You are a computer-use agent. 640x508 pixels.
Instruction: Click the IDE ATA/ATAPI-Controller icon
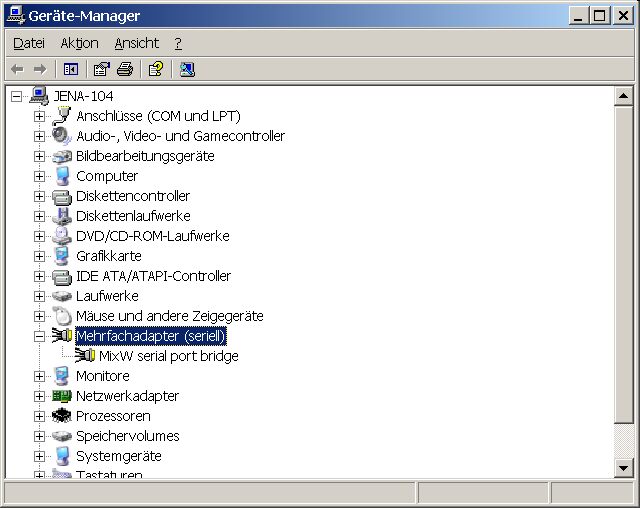[62, 276]
